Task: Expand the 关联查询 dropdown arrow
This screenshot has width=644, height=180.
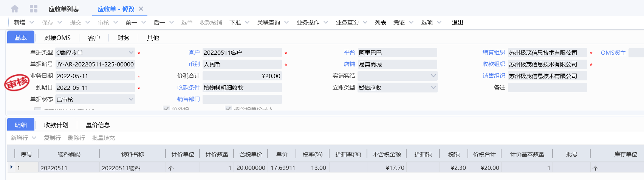Action: point(286,22)
